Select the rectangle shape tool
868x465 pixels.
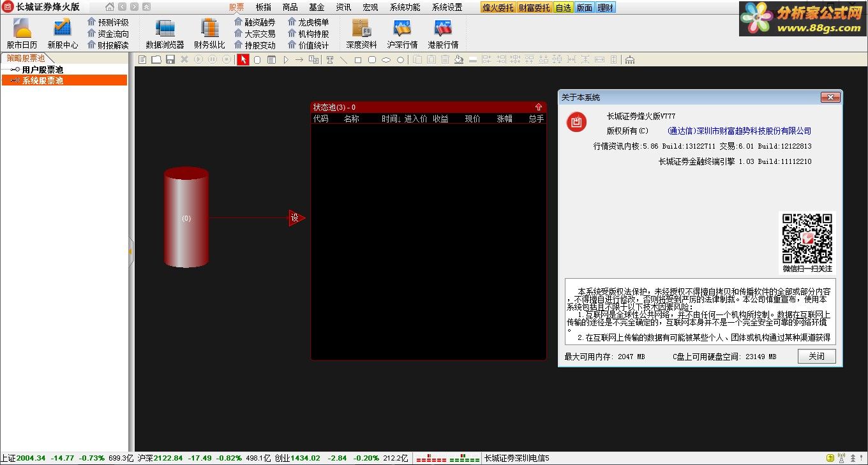click(357, 60)
